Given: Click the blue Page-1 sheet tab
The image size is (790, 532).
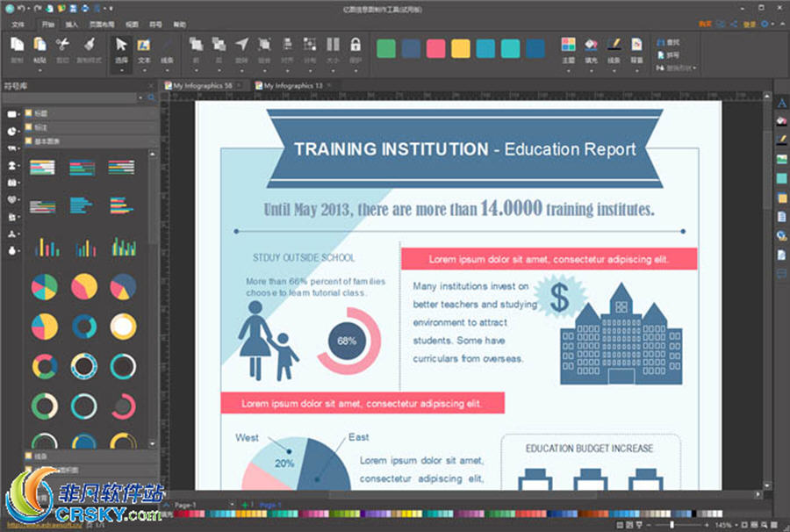Looking at the screenshot, I should point(270,504).
